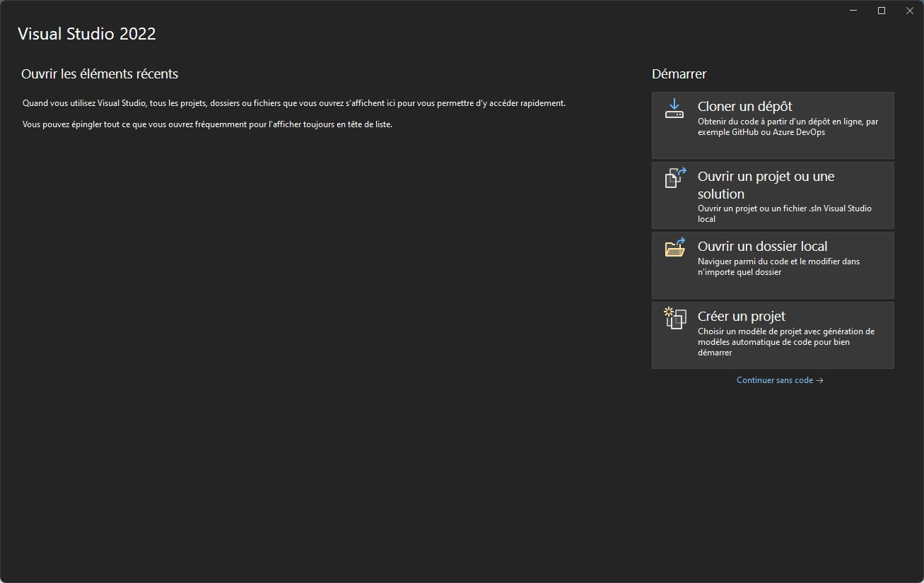
Task: Click the Visual Studio 2022 title
Action: [x=87, y=33]
